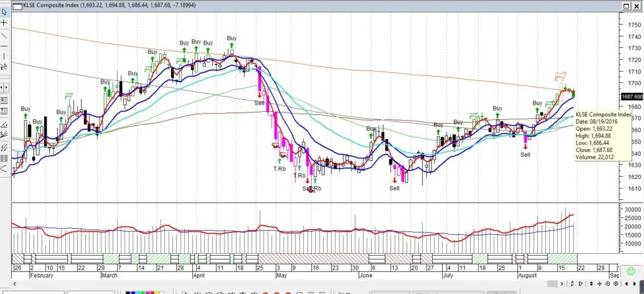This screenshot has height=294, width=644.
Task: Zoom out the chart with minus icon
Action: pos(608,284)
